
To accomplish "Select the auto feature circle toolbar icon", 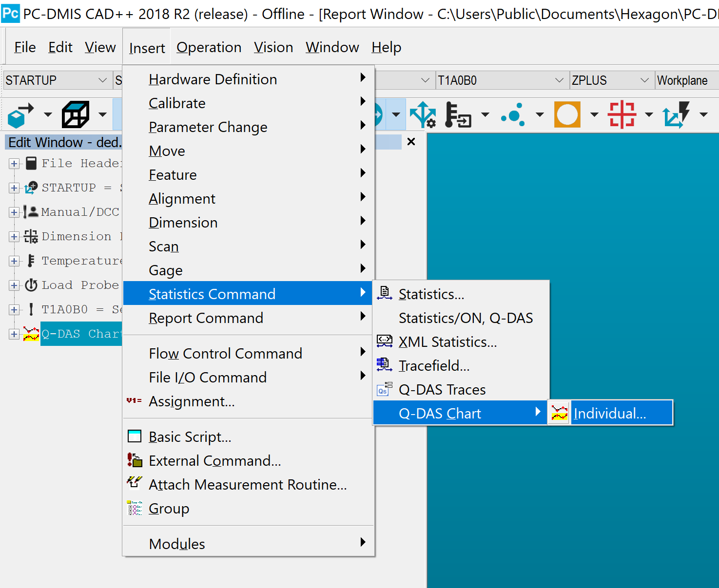I will click(567, 114).
